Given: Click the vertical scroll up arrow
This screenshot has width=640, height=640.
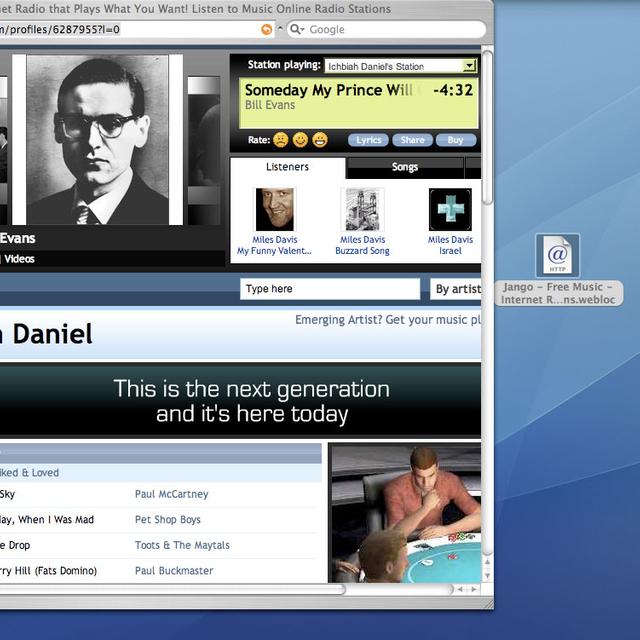Looking at the screenshot, I should click(x=487, y=562).
